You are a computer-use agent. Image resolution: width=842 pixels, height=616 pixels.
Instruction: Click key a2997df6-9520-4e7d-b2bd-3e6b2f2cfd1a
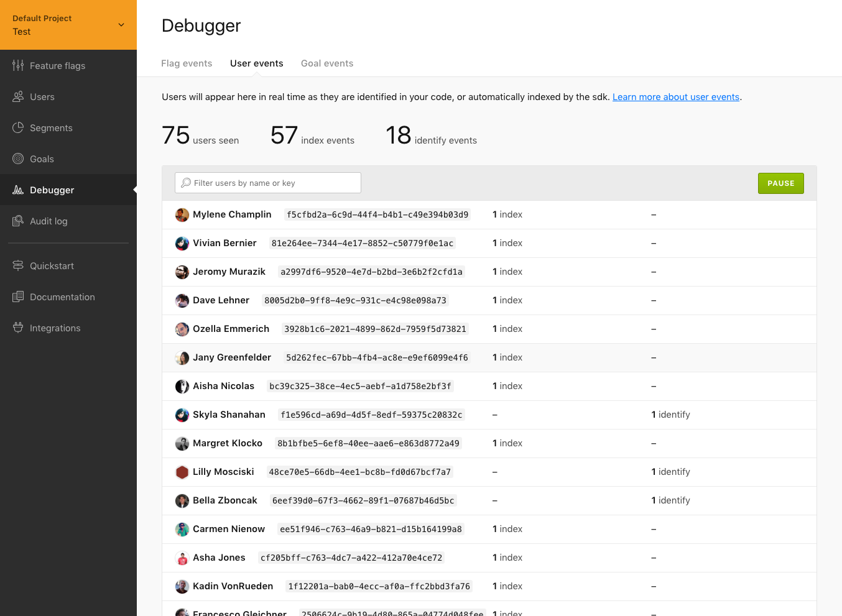click(x=371, y=272)
